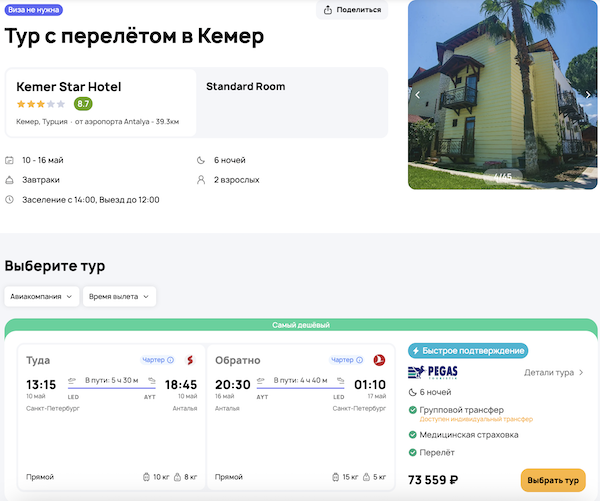Open Детали тура details link
600x501 pixels.
554,373
